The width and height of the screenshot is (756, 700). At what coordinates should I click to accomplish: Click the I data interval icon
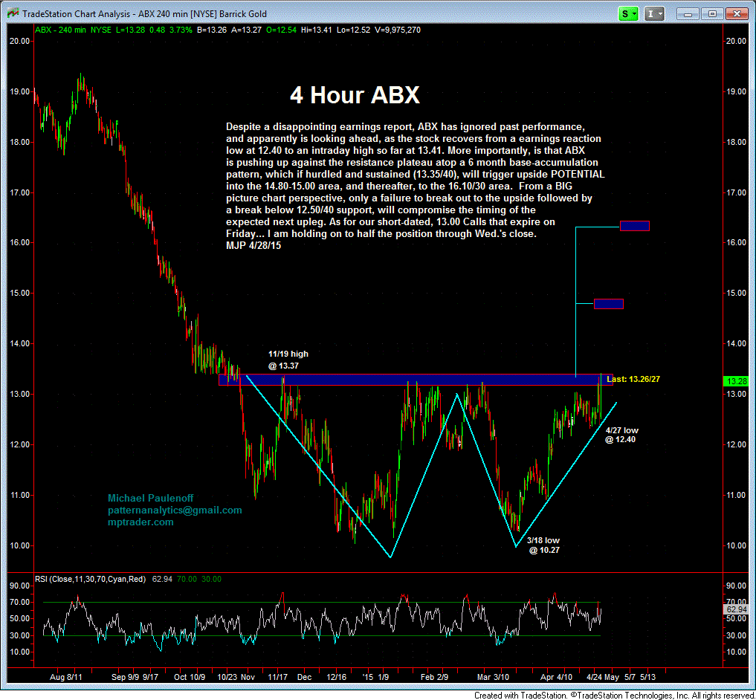[x=650, y=13]
